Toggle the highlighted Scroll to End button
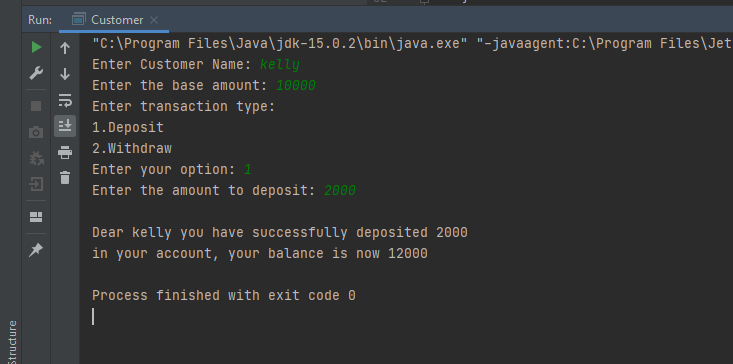 pos(65,126)
